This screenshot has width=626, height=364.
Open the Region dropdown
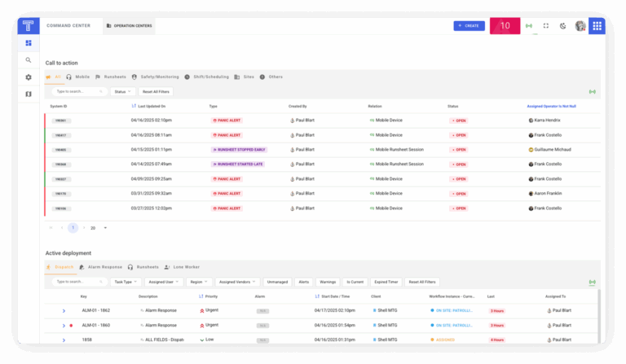pyautogui.click(x=199, y=282)
